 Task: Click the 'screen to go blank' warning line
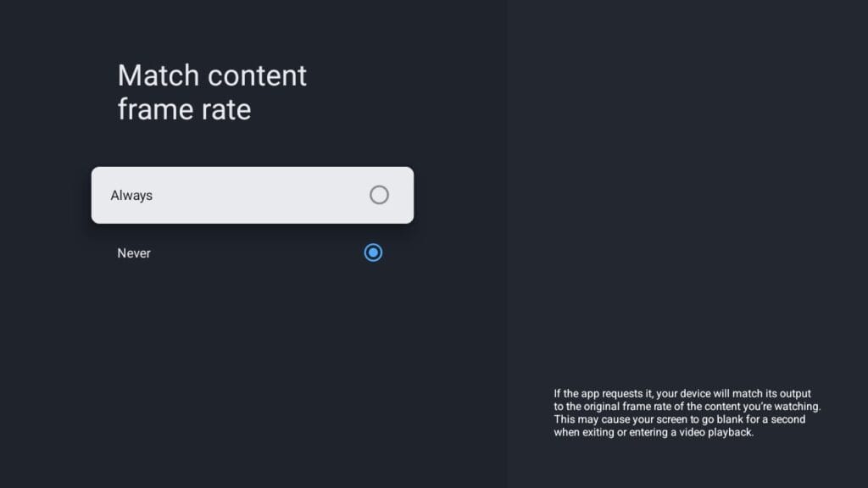point(679,419)
